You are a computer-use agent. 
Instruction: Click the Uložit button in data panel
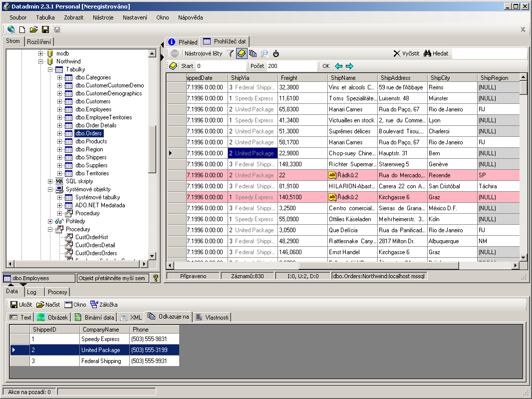21,305
